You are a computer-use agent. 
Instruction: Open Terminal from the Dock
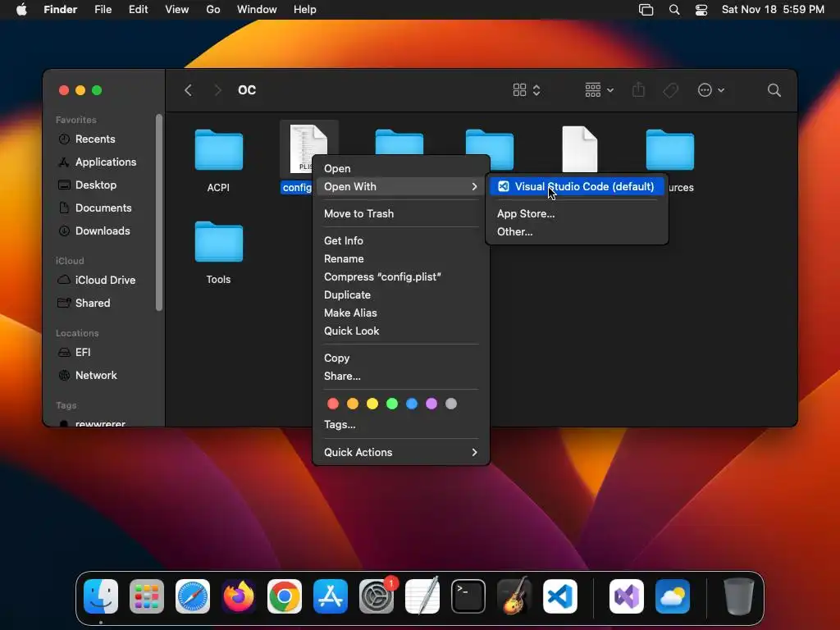pos(468,596)
